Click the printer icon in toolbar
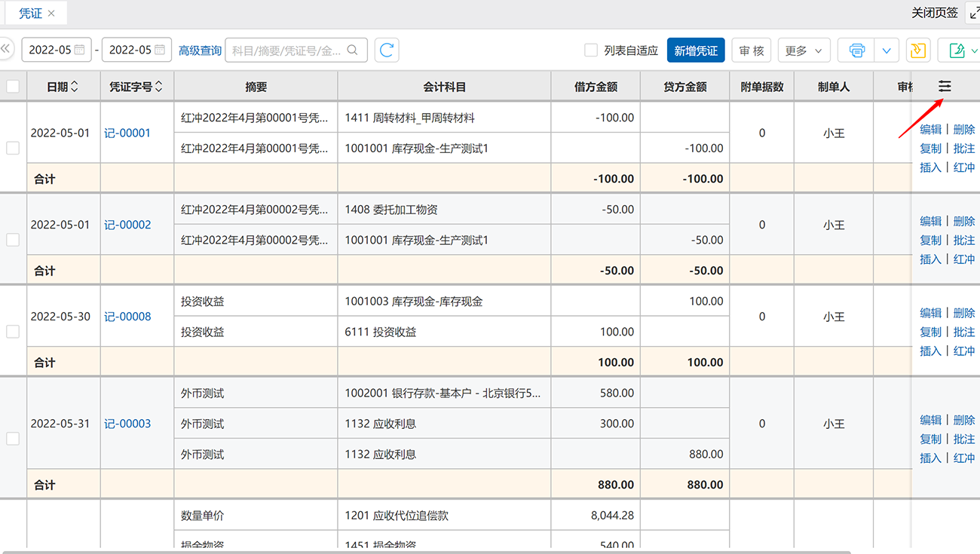980x554 pixels. pos(856,51)
